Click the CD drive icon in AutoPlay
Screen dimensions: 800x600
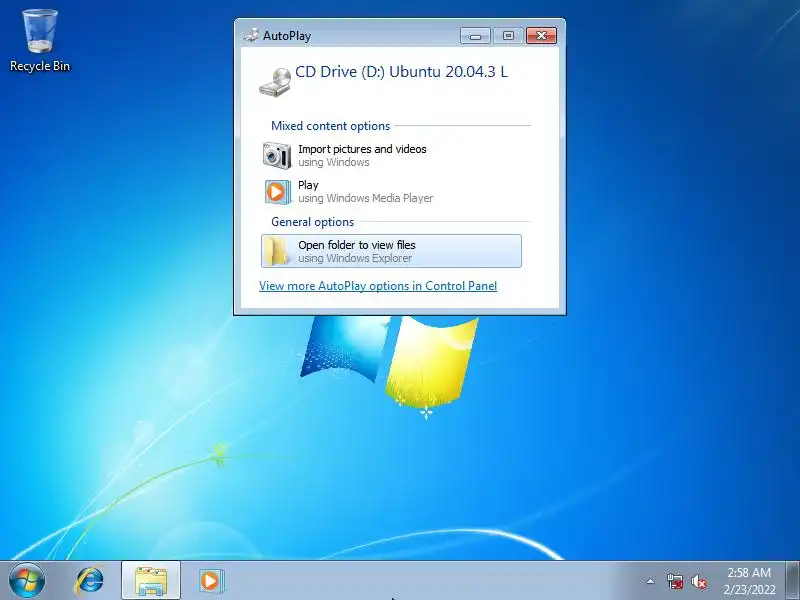point(276,82)
